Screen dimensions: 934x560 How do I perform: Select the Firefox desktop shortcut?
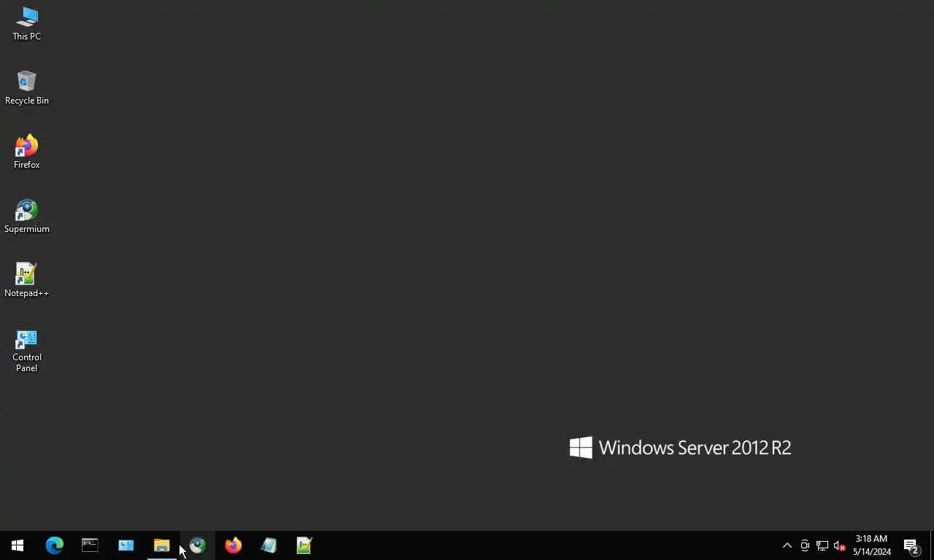[26, 152]
